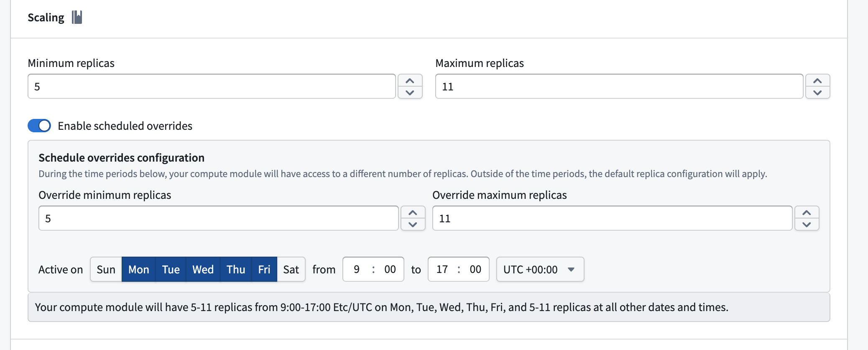
Task: Increment Maximum replicas using the up arrow
Action: [x=817, y=80]
